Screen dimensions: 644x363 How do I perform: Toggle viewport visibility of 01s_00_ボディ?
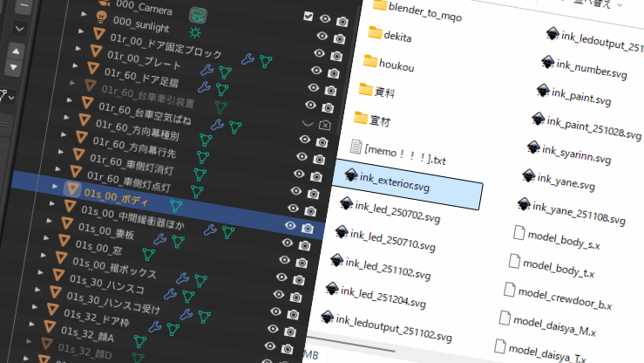(x=290, y=225)
